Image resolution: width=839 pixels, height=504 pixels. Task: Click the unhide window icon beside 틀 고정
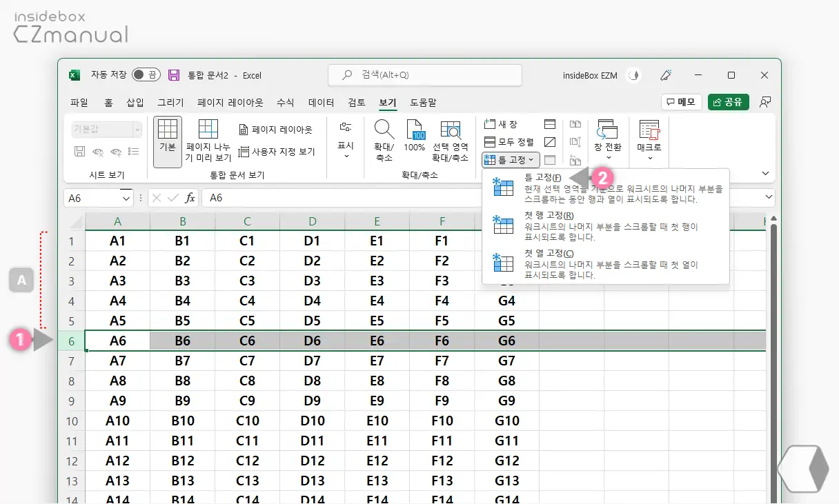coord(550,160)
